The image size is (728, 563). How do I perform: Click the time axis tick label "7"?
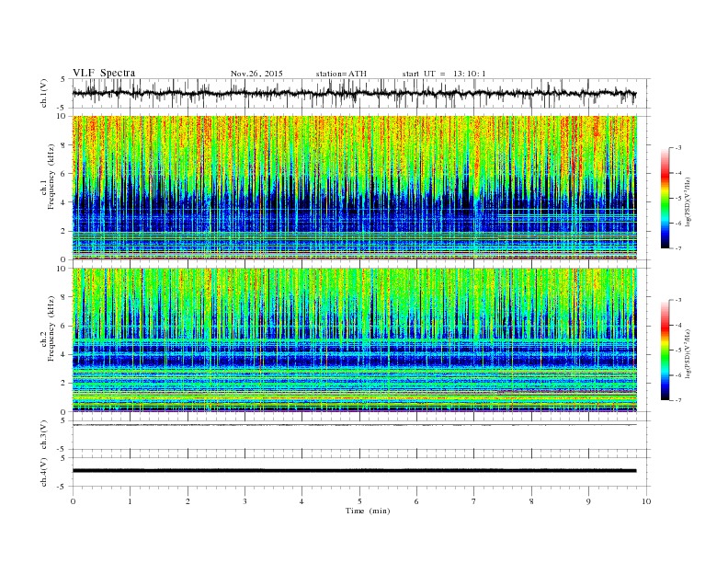tap(474, 501)
